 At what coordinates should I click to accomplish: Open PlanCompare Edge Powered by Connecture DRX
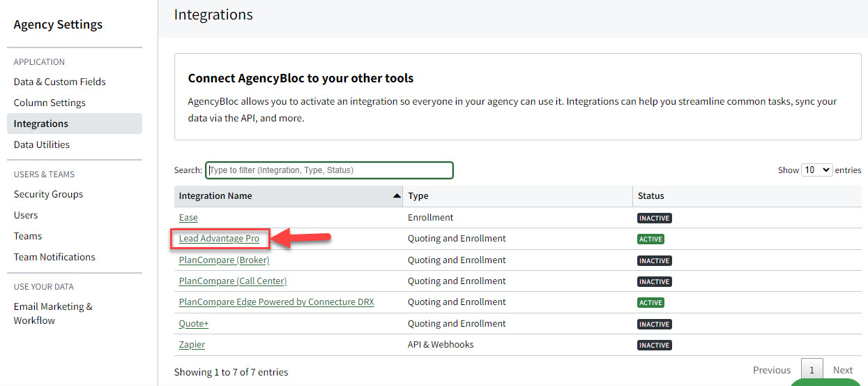(x=276, y=302)
